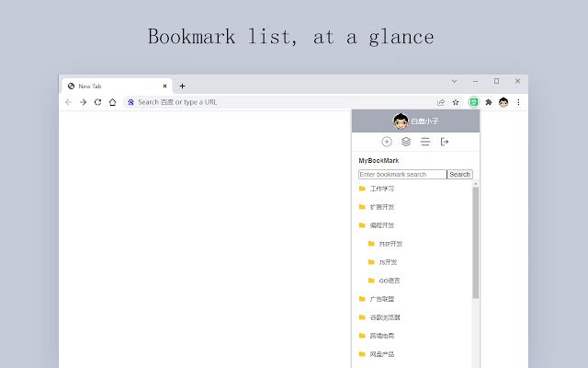Viewport: 588px width, 368px height.
Task: Click the bookmark list scrollbar thumb
Action: [476, 243]
